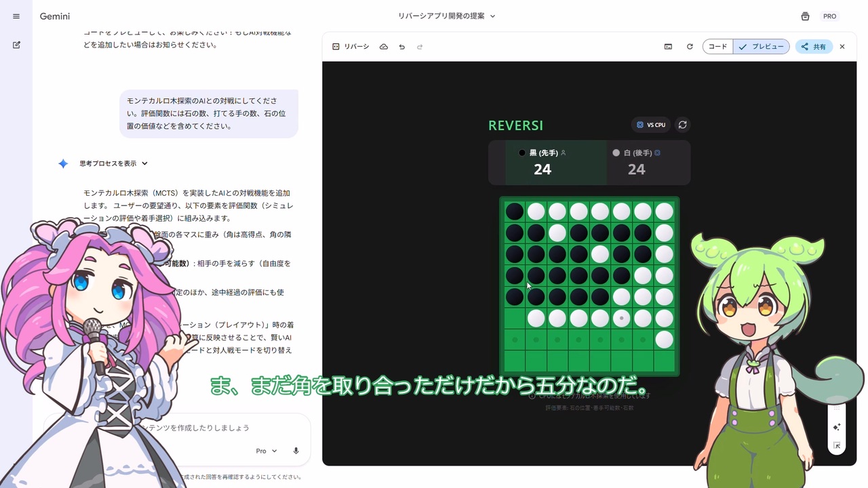Click the 白 (後手) score panel
868x488 pixels.
648,163
